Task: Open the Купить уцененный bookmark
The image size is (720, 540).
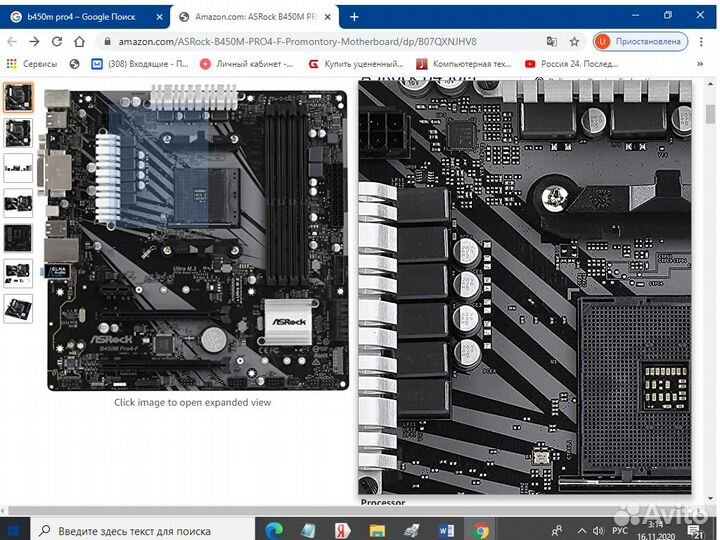Action: pos(356,64)
